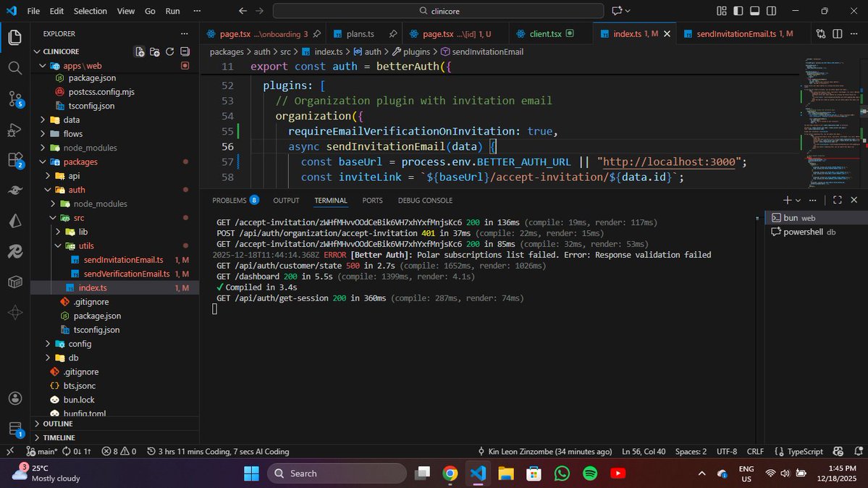Viewport: 868px width, 488px height.
Task: Toggle the panel visibility control
Action: (754, 11)
